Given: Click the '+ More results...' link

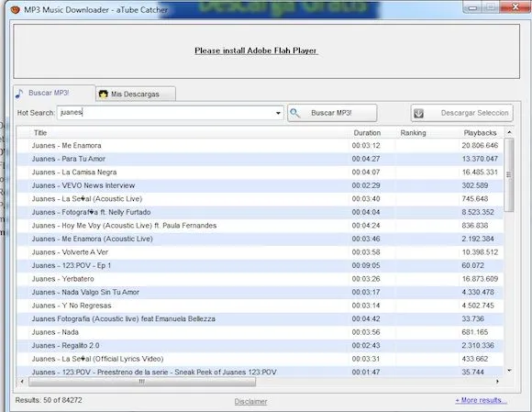Looking at the screenshot, I should [482, 400].
